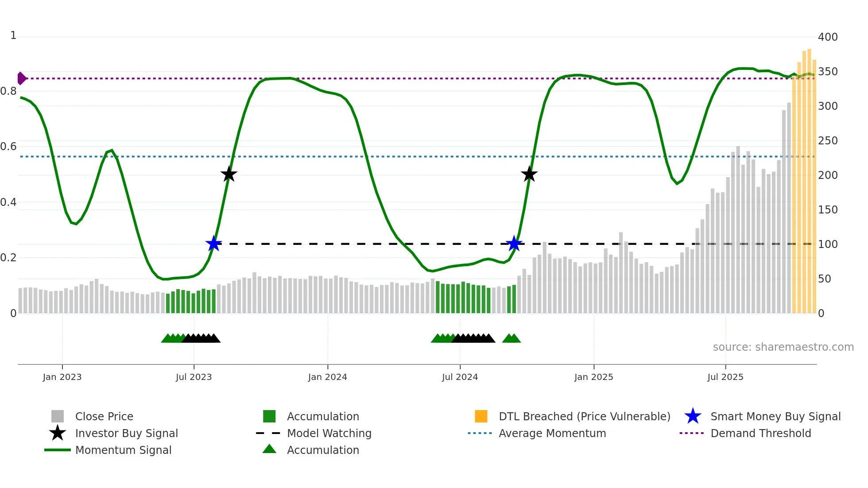The image size is (868, 488).
Task: Toggle the Close Price legend entry
Action: point(104,416)
